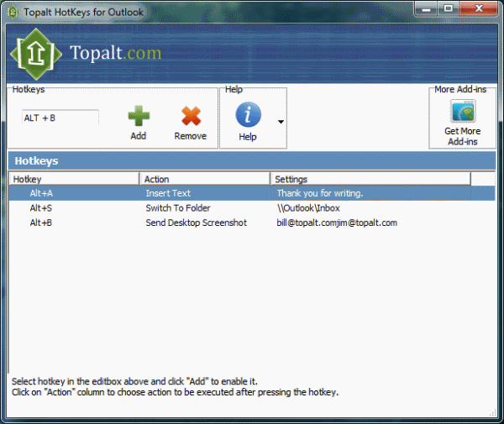Open Help via the blue info icon
504x424 pixels.
(248, 115)
